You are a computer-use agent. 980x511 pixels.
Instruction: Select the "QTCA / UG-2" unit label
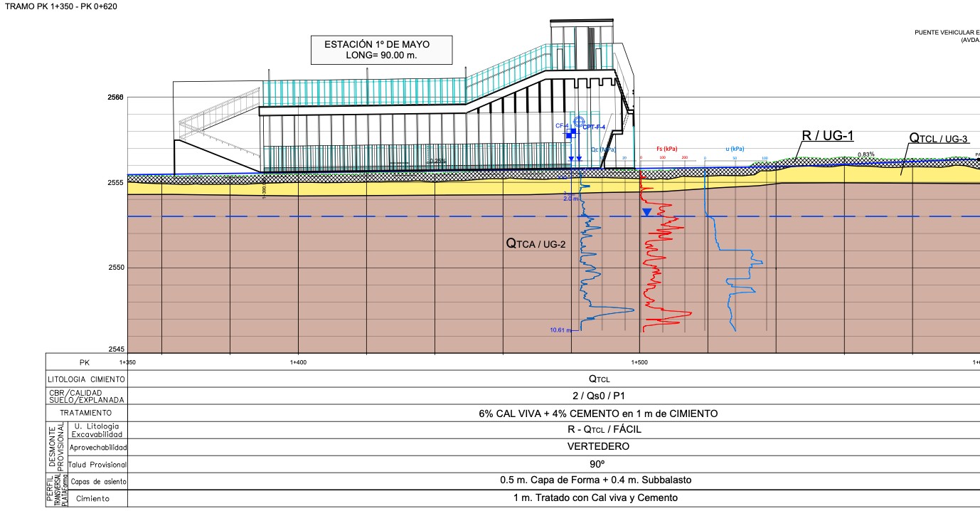coord(536,243)
